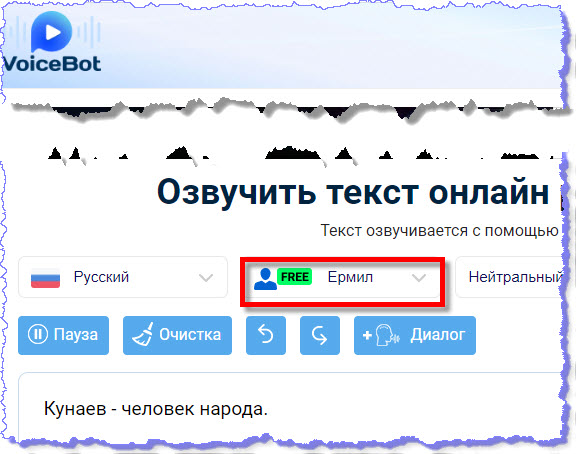
Task: Click the Russian flag icon
Action: [46, 278]
